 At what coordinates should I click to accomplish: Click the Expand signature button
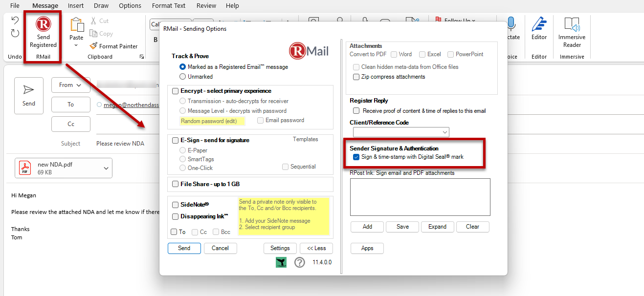pyautogui.click(x=438, y=227)
